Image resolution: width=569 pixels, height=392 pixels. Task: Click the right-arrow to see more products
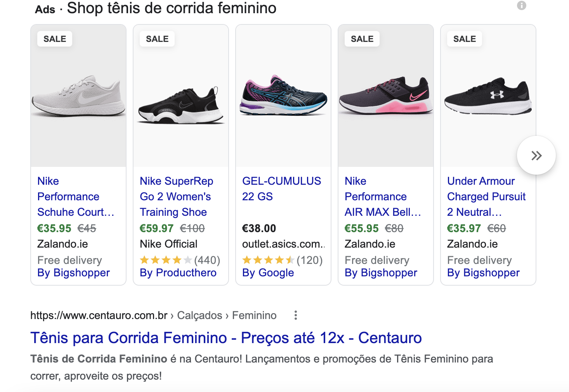pyautogui.click(x=536, y=155)
